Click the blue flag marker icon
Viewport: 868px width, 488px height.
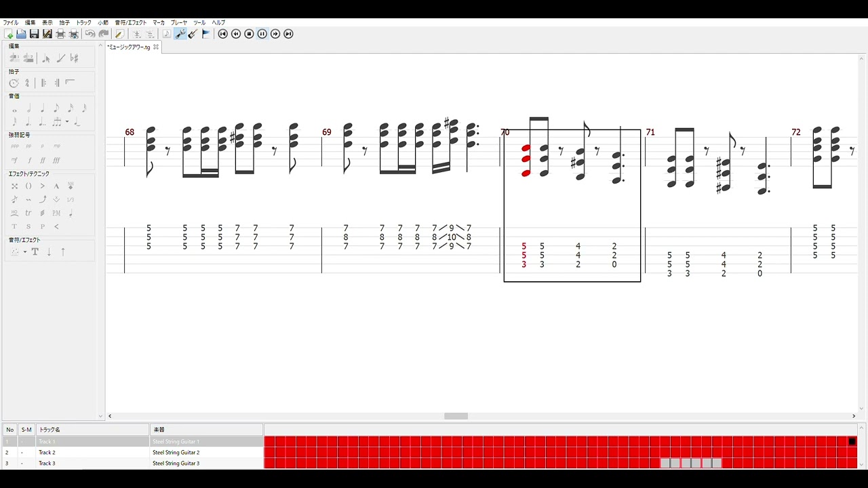[206, 34]
